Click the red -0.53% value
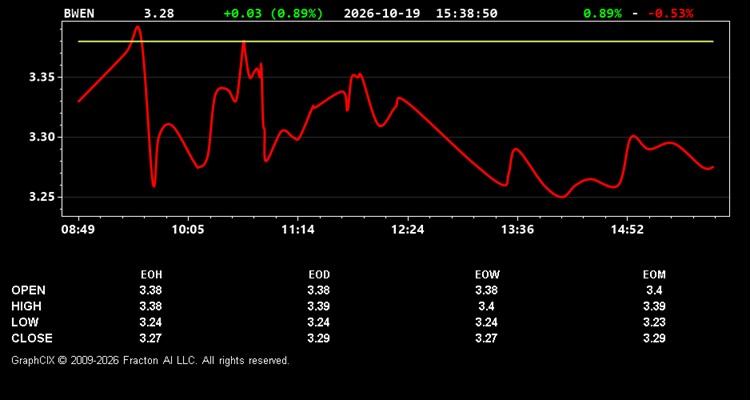Image resolution: width=750 pixels, height=400 pixels. pyautogui.click(x=670, y=13)
